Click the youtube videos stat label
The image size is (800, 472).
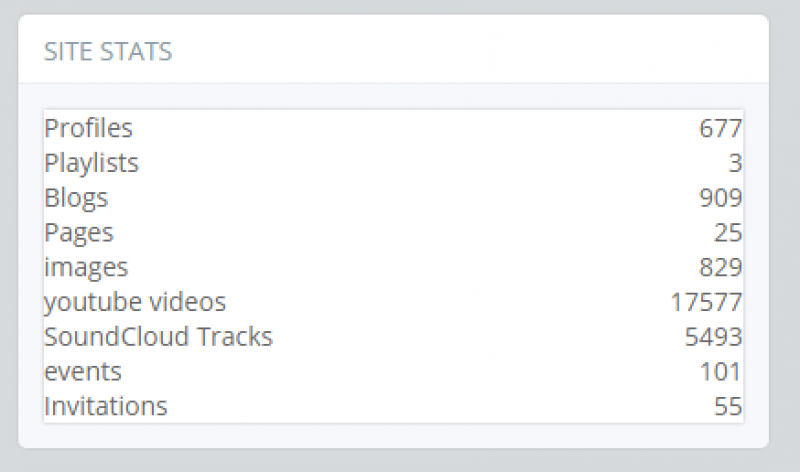[x=135, y=302]
